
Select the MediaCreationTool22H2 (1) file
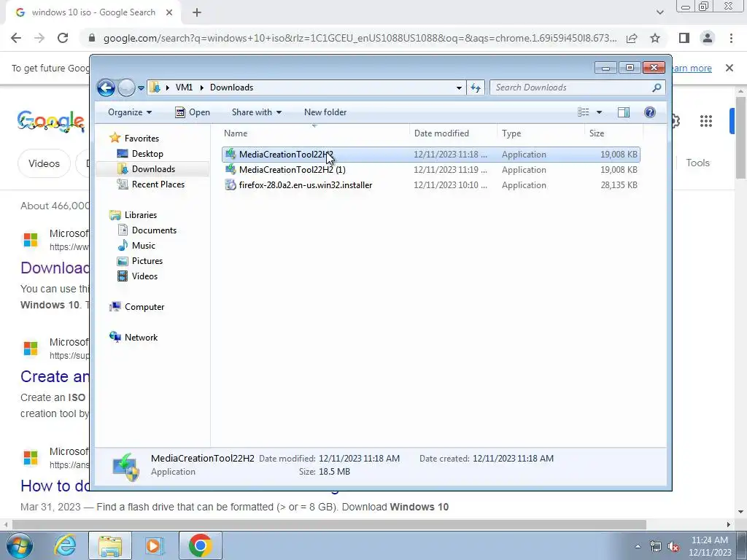[x=431, y=169]
